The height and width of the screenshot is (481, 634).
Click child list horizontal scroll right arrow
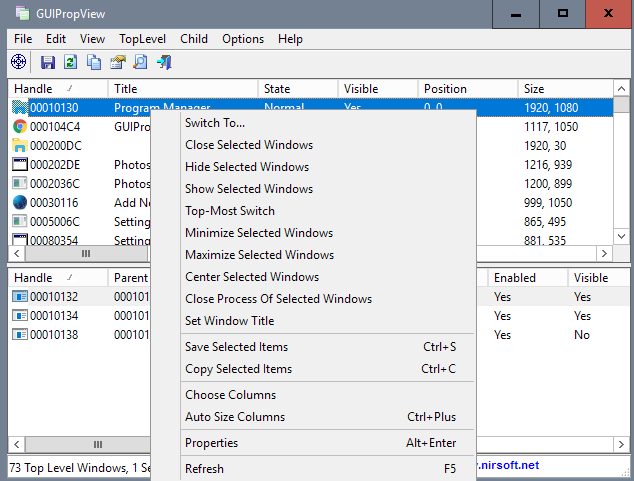[x=621, y=444]
